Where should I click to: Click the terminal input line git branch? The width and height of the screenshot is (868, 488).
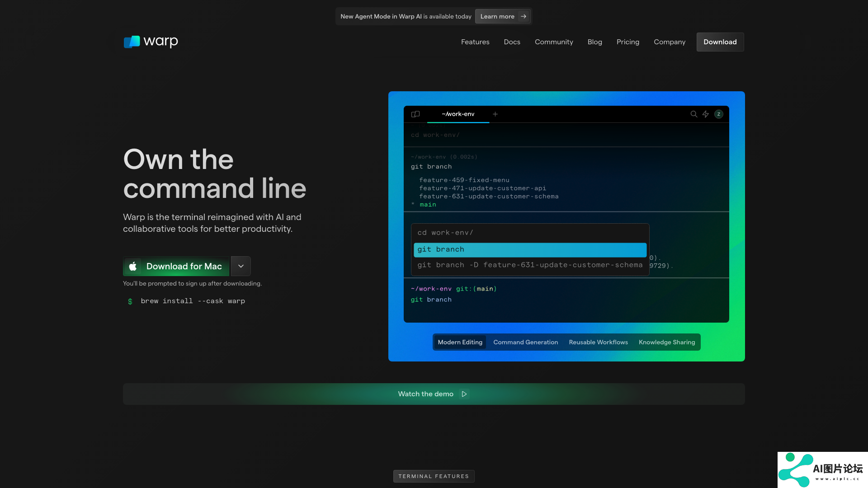(431, 300)
